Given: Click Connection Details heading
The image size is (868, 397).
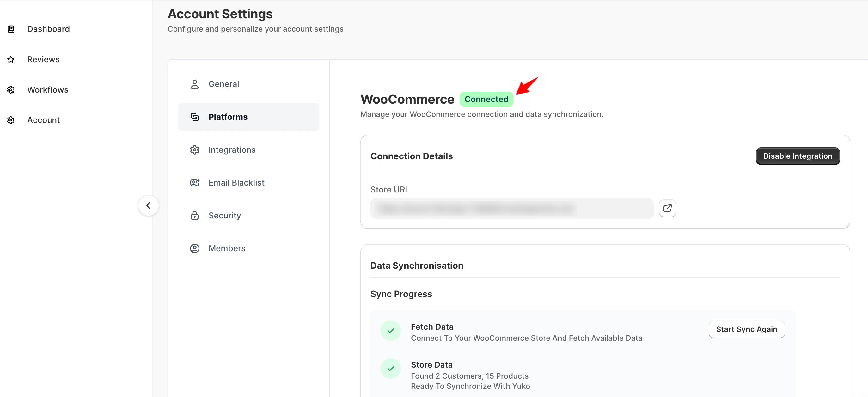Looking at the screenshot, I should tap(412, 156).
